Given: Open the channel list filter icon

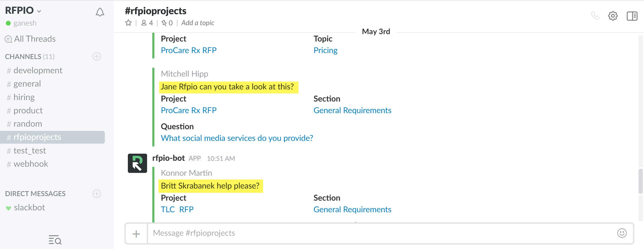Looking at the screenshot, I should [x=55, y=240].
